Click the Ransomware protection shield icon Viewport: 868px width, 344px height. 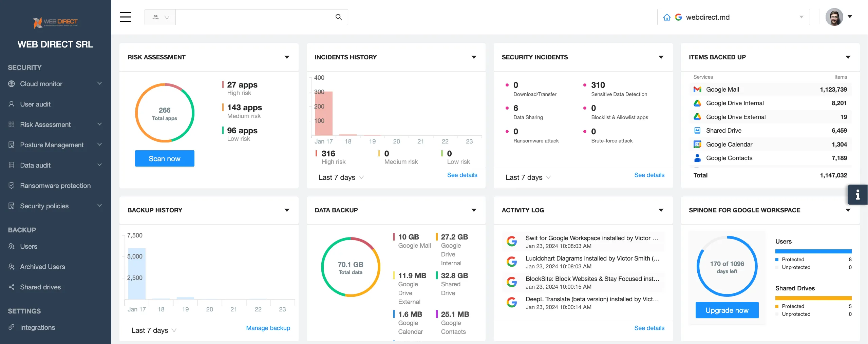pos(11,186)
